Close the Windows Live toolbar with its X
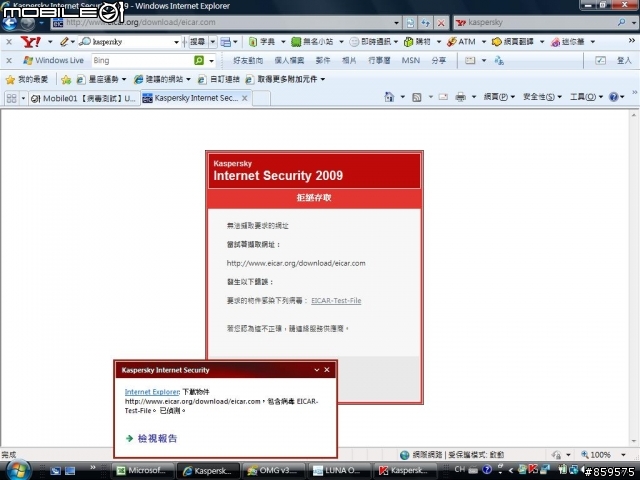 [x=9, y=60]
